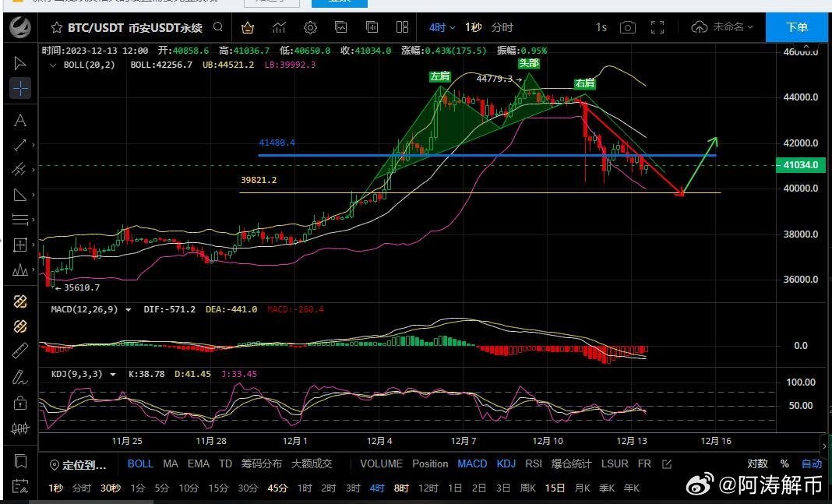Viewport: 832px width, 504px height.
Task: Search trading pair with magnifier icon
Action: [219, 27]
